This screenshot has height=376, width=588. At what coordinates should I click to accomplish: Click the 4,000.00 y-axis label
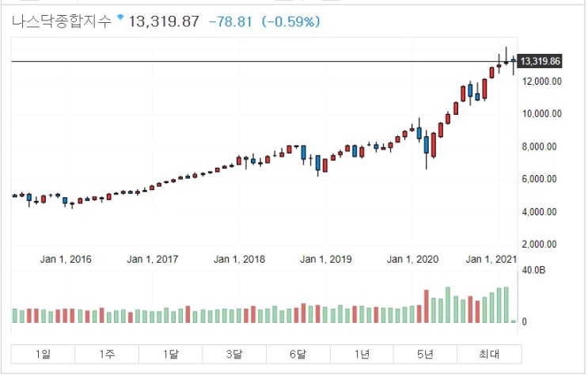click(x=539, y=212)
